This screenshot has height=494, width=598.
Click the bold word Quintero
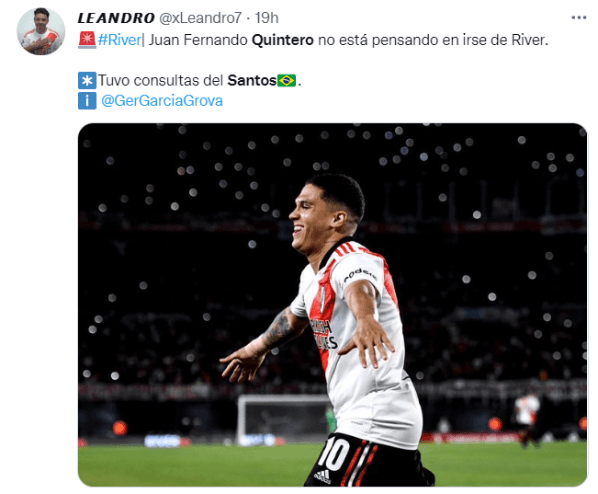[283, 40]
